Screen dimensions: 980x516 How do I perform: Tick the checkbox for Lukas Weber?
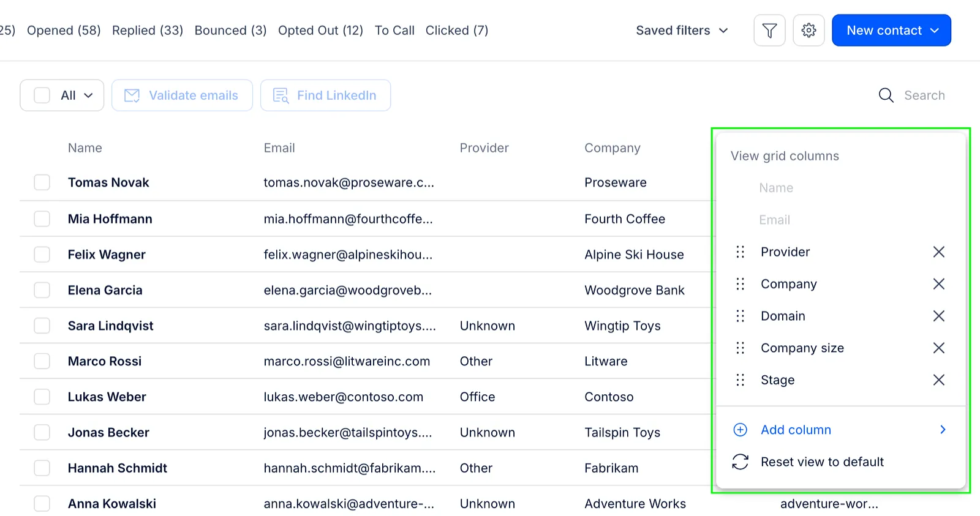(42, 397)
